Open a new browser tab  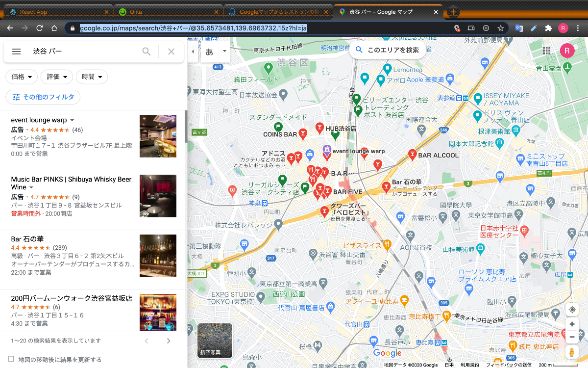[x=453, y=12]
